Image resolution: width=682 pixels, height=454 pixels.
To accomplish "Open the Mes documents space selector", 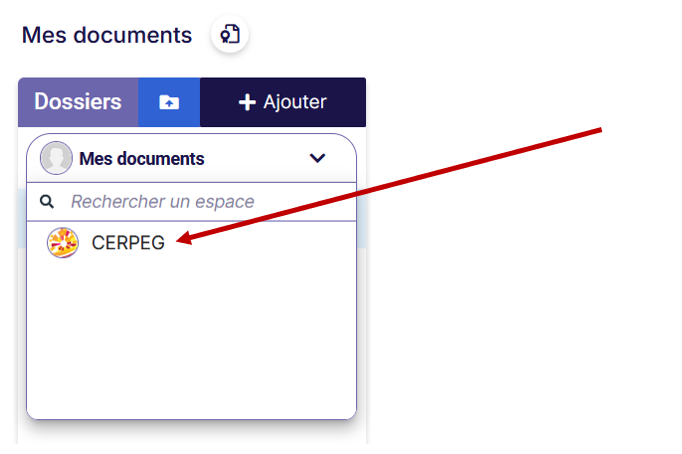I will point(191,158).
